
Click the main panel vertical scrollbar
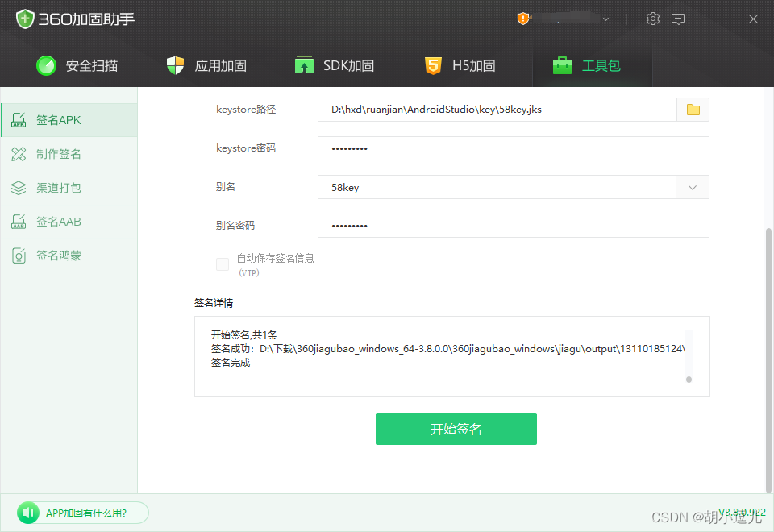[x=768, y=360]
